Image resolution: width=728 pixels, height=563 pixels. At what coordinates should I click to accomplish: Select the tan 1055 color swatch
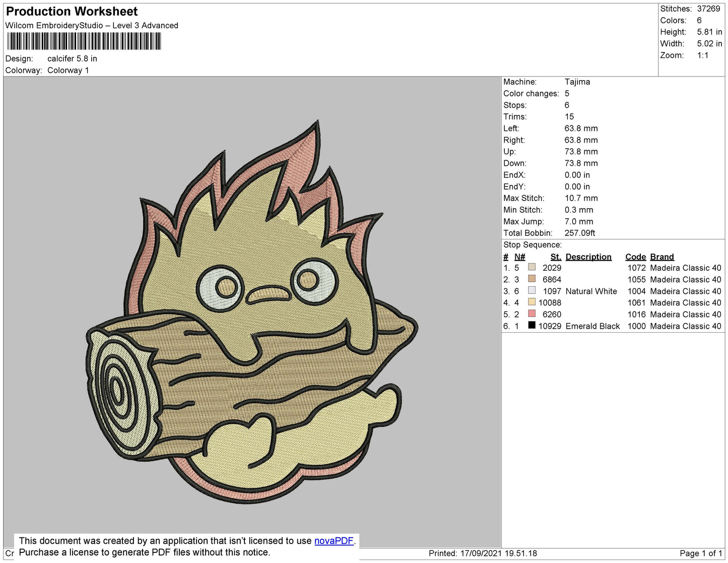click(x=532, y=279)
